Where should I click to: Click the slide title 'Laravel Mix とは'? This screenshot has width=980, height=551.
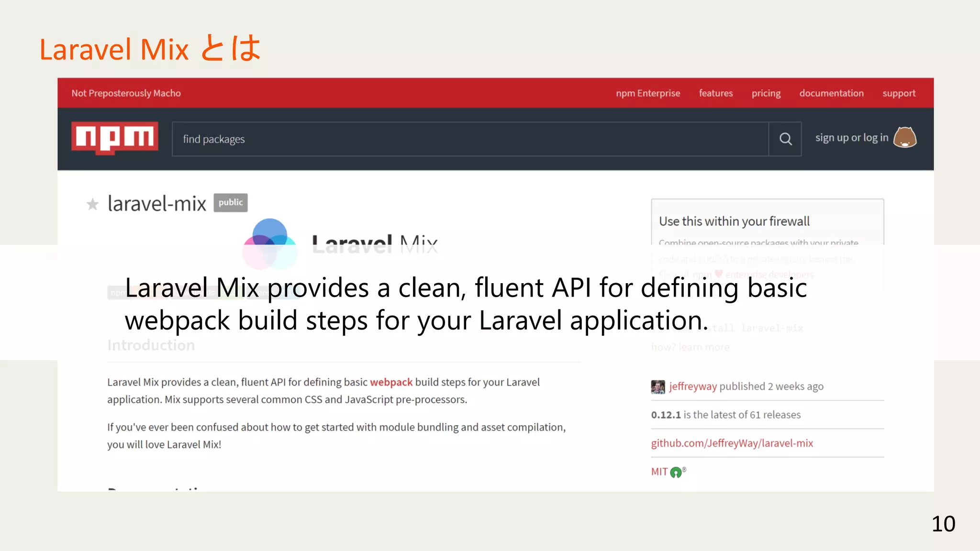tap(150, 49)
